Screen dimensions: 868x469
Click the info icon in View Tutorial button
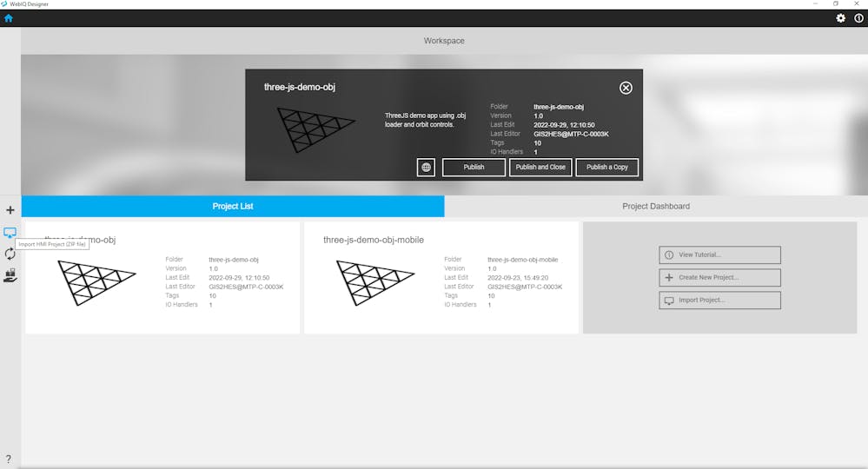(x=669, y=255)
